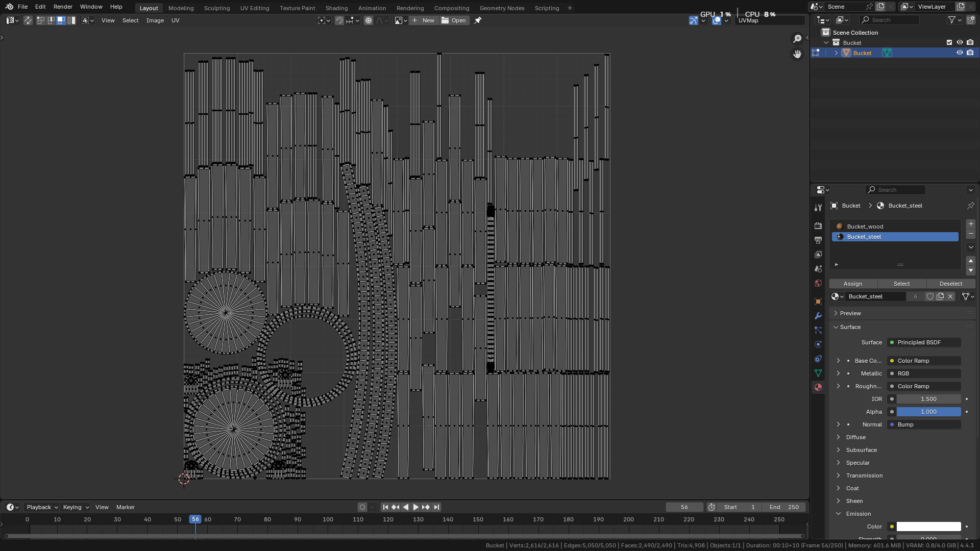Jump to the timeline's first frame
Viewport: 980px width, 551px height.
[385, 507]
